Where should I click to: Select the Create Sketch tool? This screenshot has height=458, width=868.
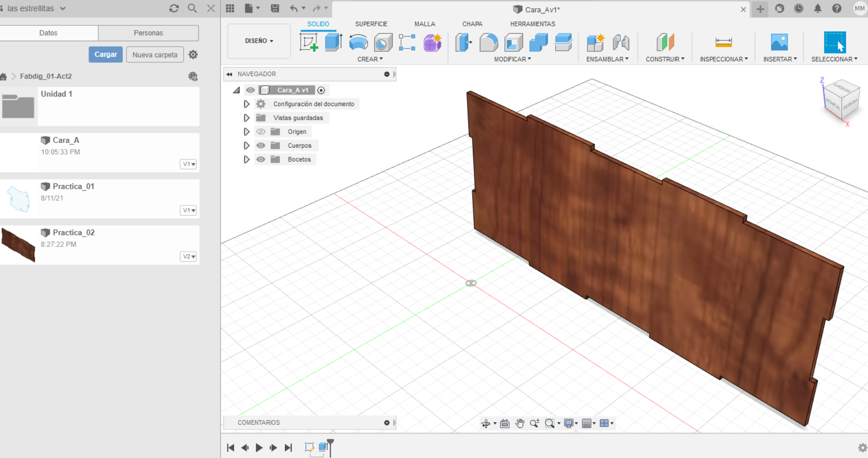pos(309,42)
